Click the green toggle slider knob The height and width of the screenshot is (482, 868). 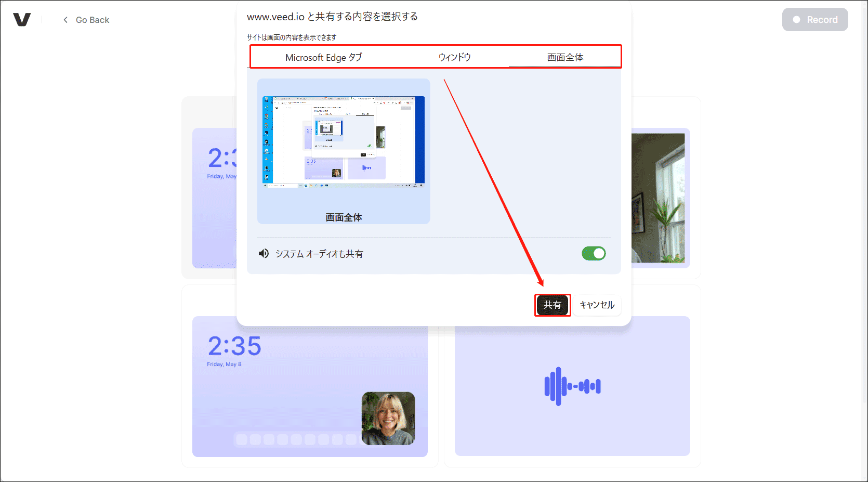598,253
